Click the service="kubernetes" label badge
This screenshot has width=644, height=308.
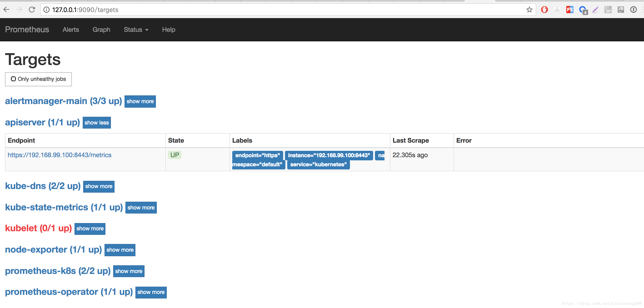(318, 165)
